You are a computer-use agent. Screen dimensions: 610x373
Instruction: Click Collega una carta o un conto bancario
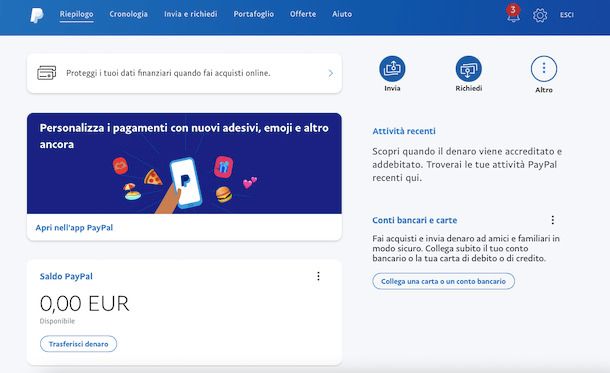[x=443, y=281]
